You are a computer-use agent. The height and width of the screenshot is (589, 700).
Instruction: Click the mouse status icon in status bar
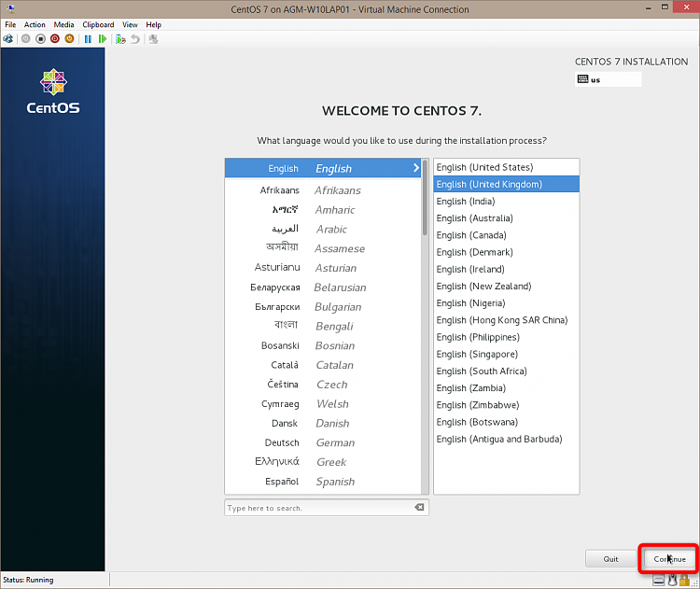pos(672,581)
